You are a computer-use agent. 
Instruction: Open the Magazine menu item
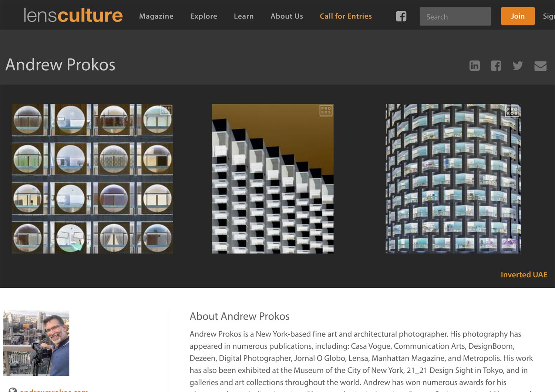click(156, 16)
